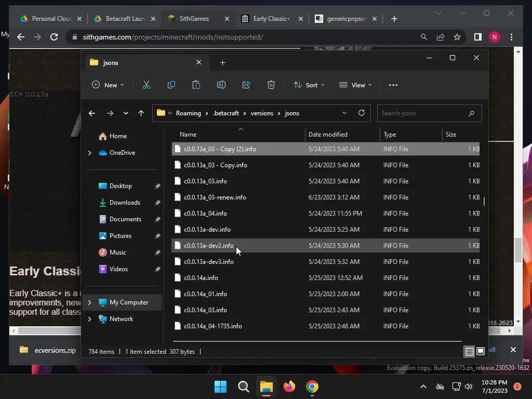
Task: Open a new Chrome tab
Action: 394,19
